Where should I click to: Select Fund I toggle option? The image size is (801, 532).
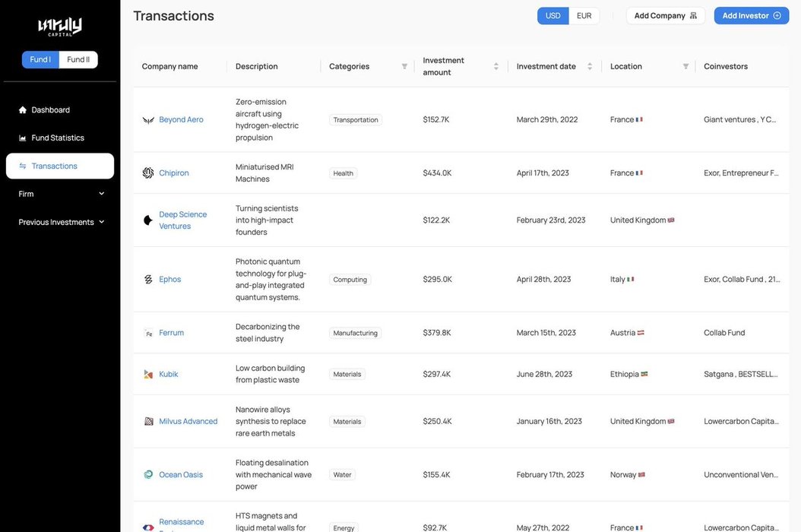pos(40,60)
